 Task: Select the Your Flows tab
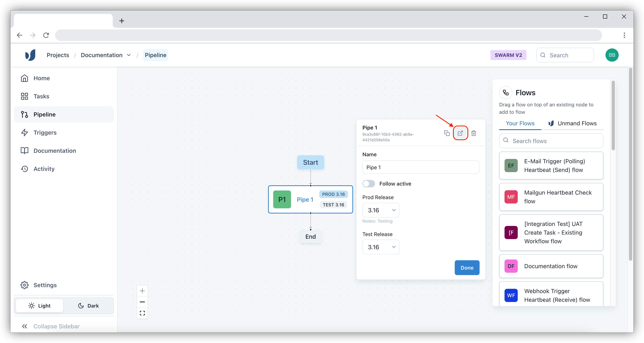520,123
